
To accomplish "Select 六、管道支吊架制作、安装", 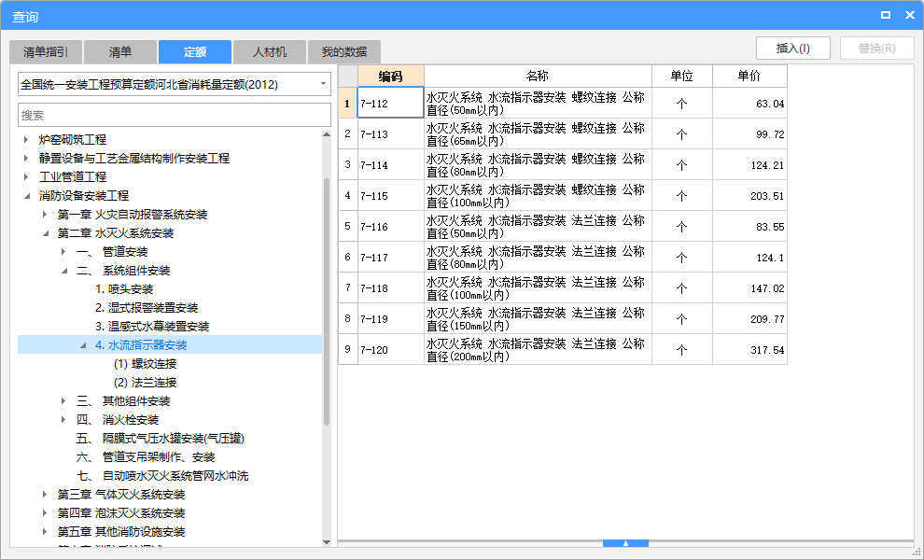I will pos(146,457).
